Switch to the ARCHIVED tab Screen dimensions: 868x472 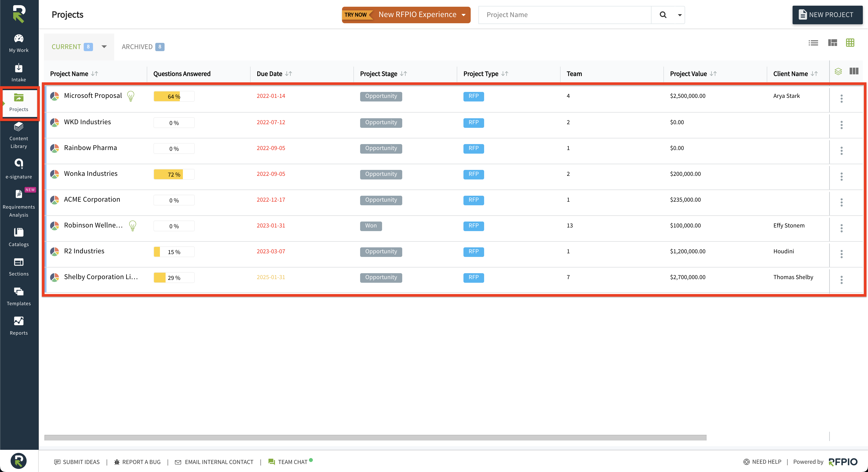pos(143,47)
